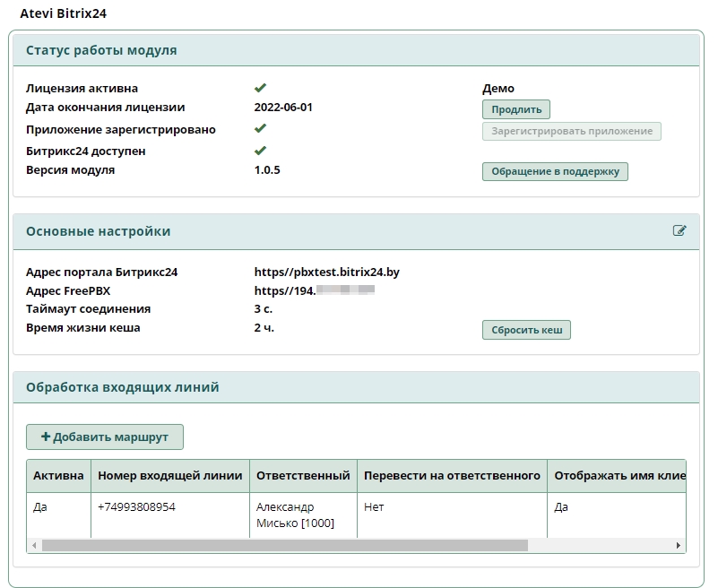Image resolution: width=718 pixels, height=588 pixels.
Task: Click the Лицензия активна green checkmark
Action: click(260, 88)
